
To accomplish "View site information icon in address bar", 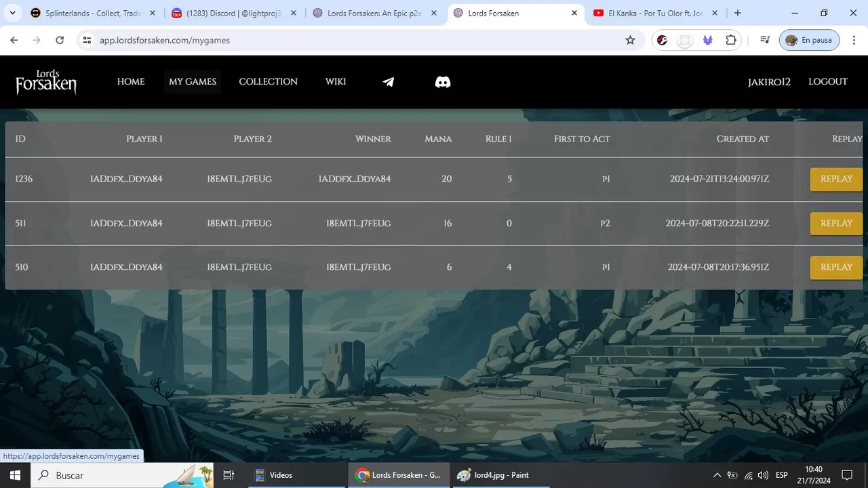I will [87, 40].
